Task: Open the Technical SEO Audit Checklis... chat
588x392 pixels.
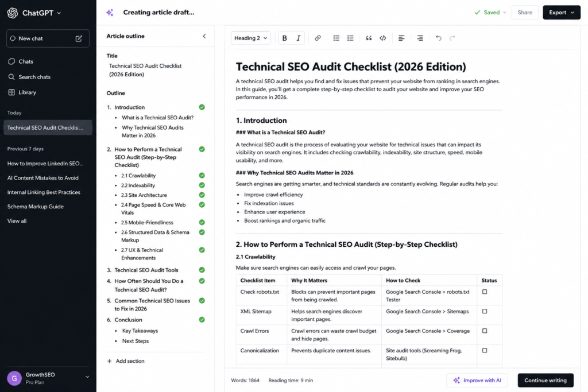Action: [x=48, y=127]
